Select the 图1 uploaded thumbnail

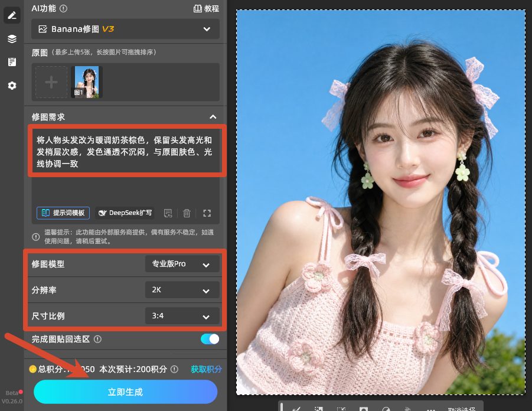[87, 82]
